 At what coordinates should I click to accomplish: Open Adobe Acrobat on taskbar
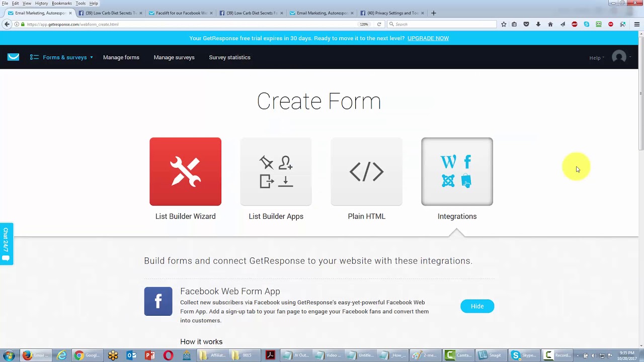(x=270, y=355)
